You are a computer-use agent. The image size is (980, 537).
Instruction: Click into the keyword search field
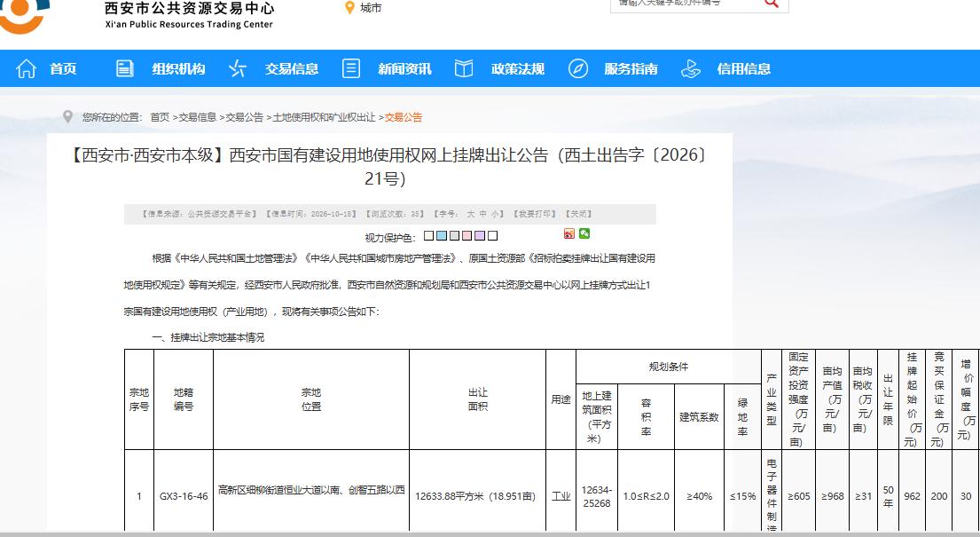coord(686,4)
